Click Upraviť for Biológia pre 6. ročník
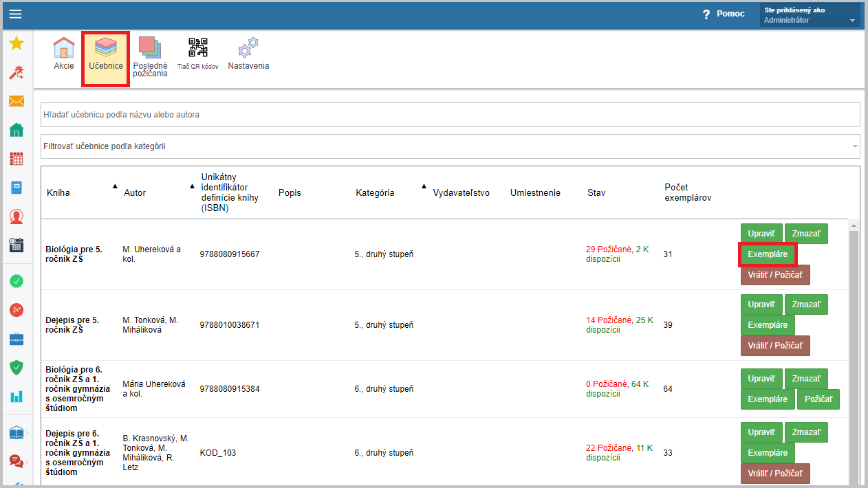The width and height of the screenshot is (868, 488). [x=761, y=379]
